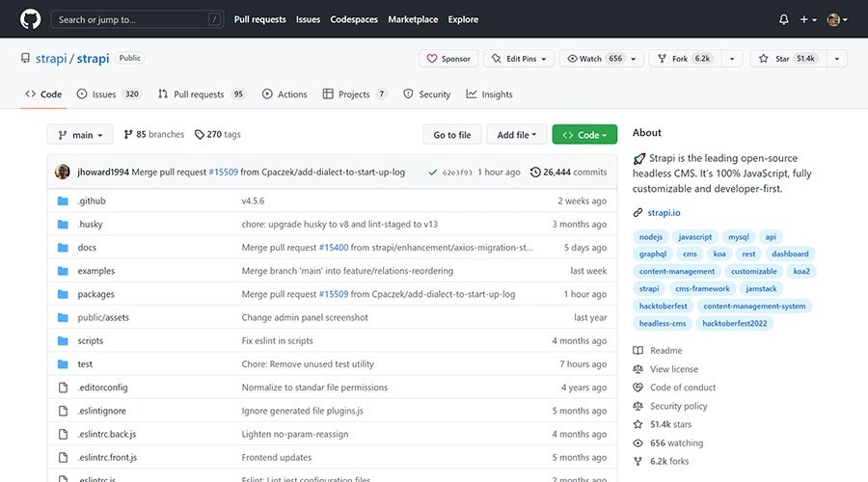Viewport: 868px width, 482px height.
Task: Switch to the Issues tab
Action: coord(109,94)
